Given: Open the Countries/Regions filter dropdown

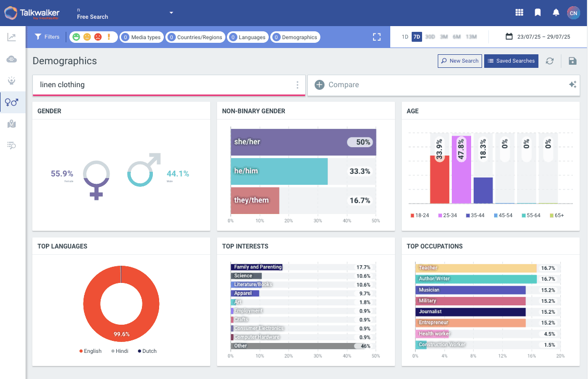Looking at the screenshot, I should pyautogui.click(x=196, y=37).
